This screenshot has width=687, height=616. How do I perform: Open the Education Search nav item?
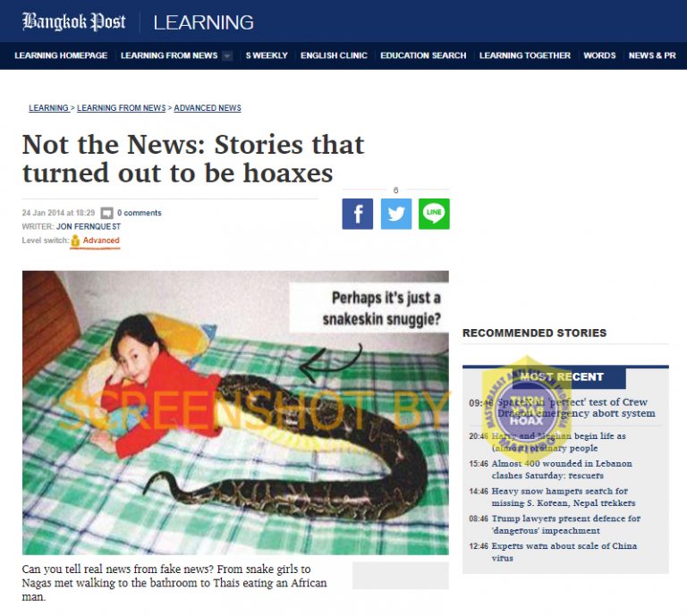pos(423,55)
